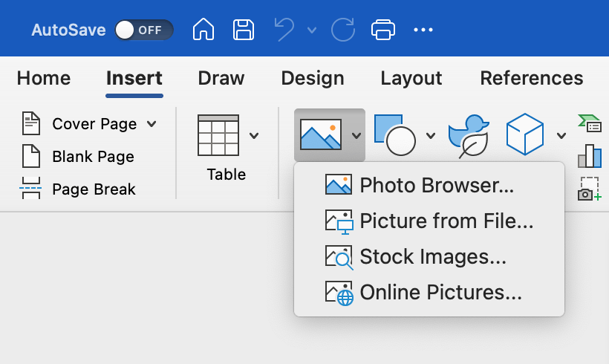This screenshot has width=609, height=364.
Task: Switch to the References tab
Action: coord(532,78)
